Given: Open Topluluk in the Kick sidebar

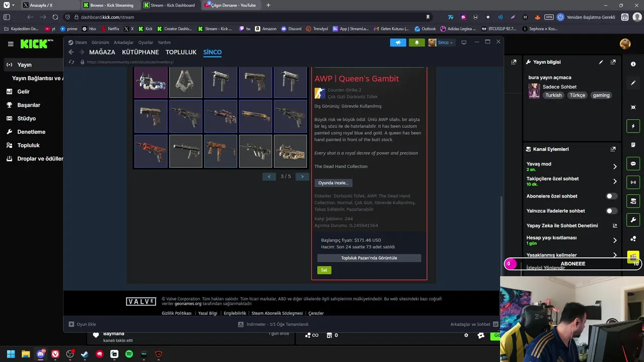Looking at the screenshot, I should pos(28,145).
